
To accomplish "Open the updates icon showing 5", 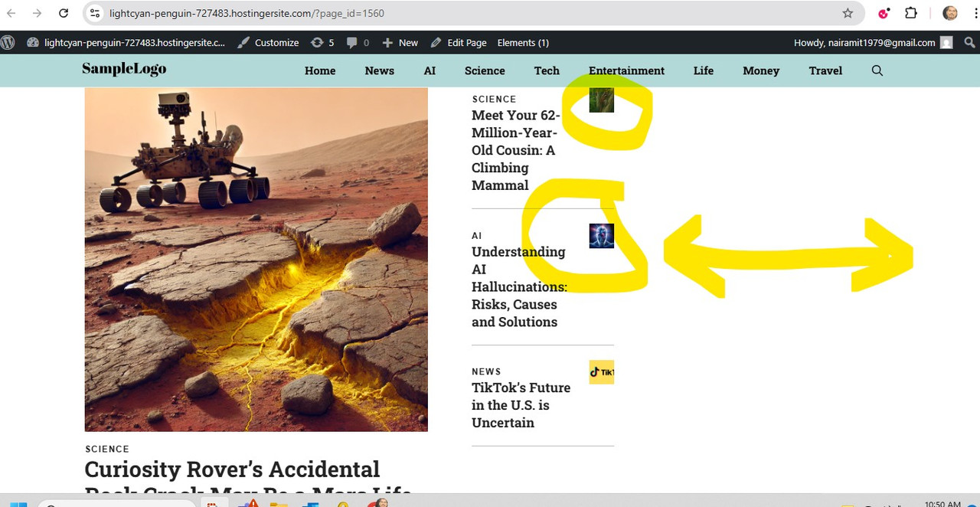I will 322,43.
